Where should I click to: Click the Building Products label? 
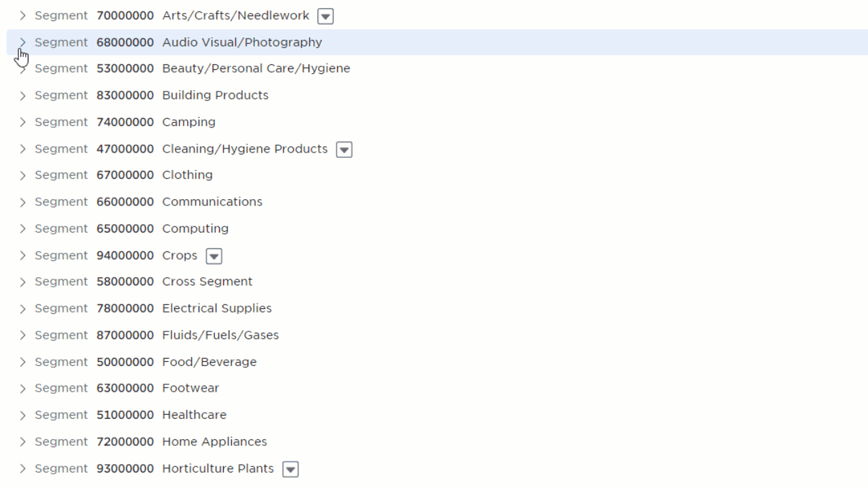point(215,96)
